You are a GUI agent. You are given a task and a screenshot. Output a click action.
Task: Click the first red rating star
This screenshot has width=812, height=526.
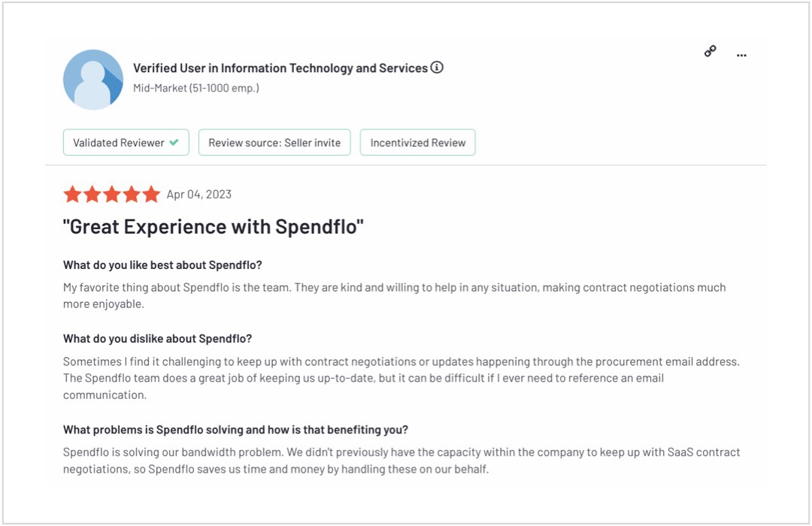point(72,194)
